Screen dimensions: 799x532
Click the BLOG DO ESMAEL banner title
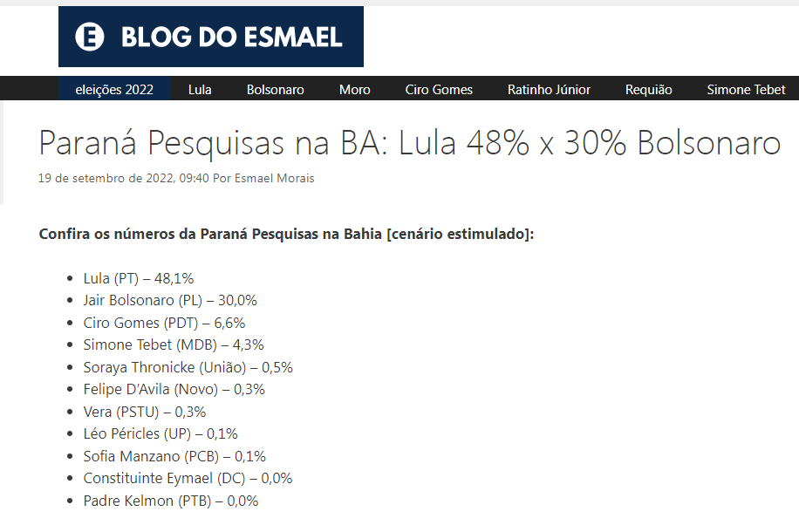(231, 38)
